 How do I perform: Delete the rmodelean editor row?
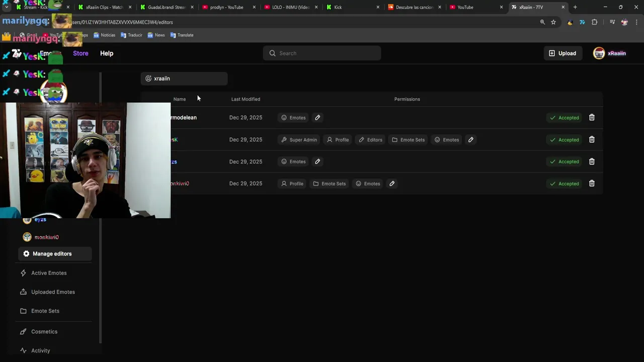click(592, 118)
